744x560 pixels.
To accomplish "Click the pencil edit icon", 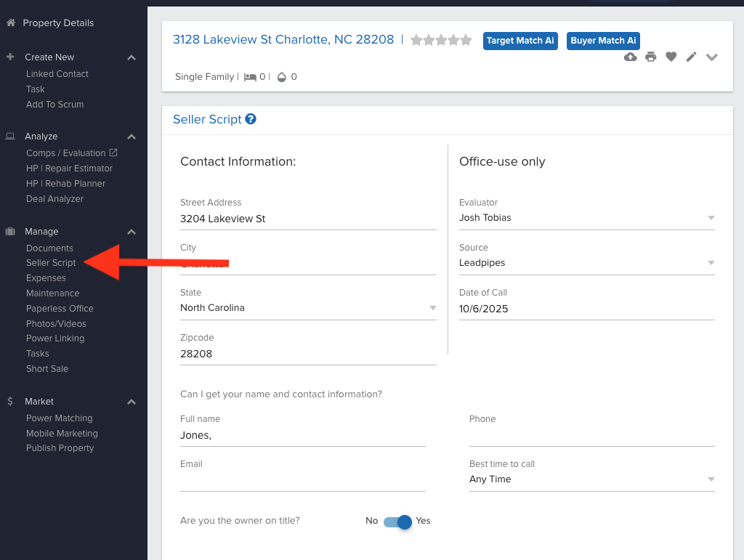I will click(692, 57).
